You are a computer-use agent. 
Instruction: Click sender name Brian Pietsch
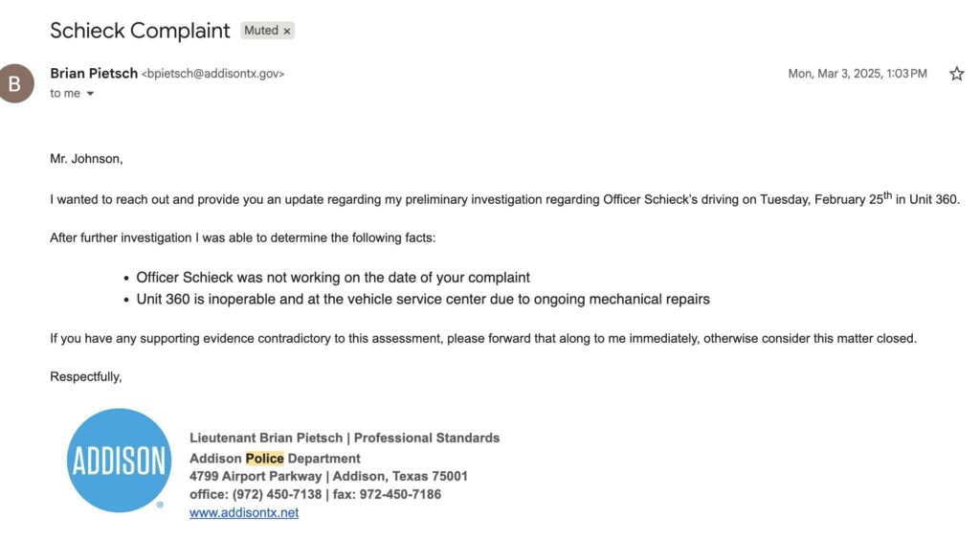click(x=94, y=74)
